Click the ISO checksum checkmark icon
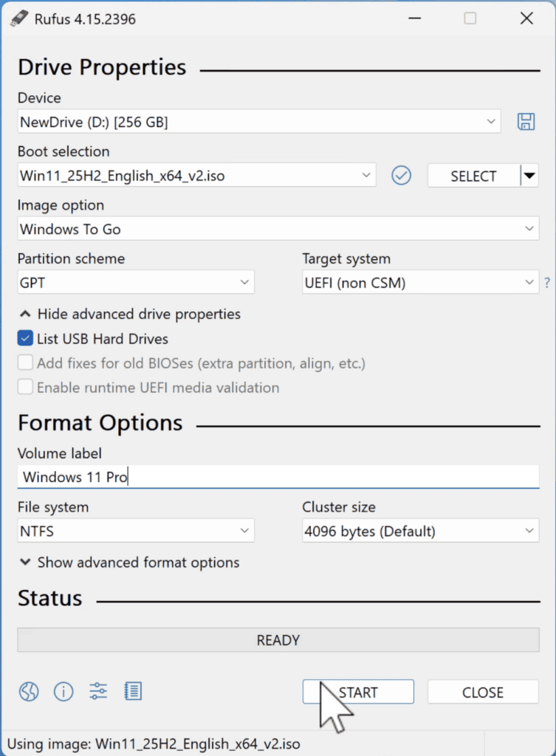This screenshot has height=756, width=556. 401,176
